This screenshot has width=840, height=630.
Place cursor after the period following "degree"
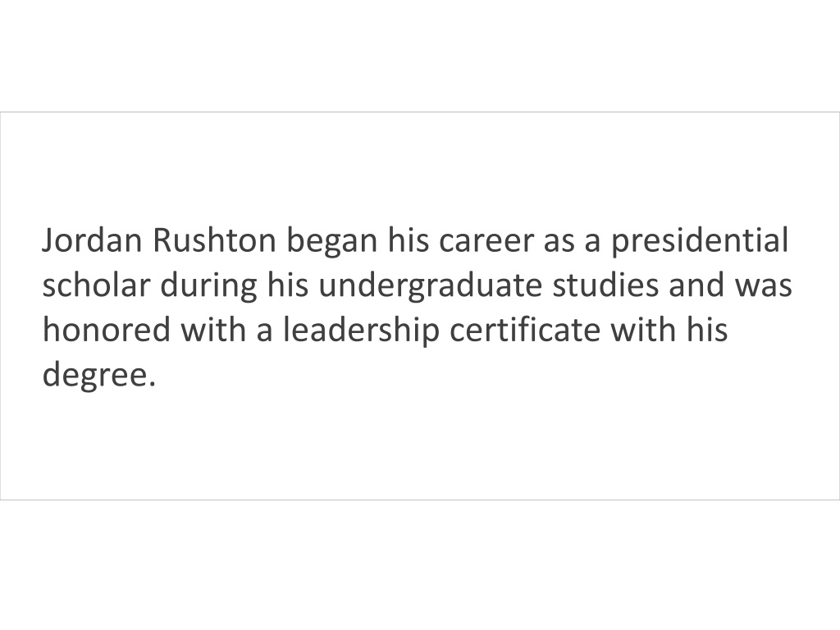click(x=157, y=375)
